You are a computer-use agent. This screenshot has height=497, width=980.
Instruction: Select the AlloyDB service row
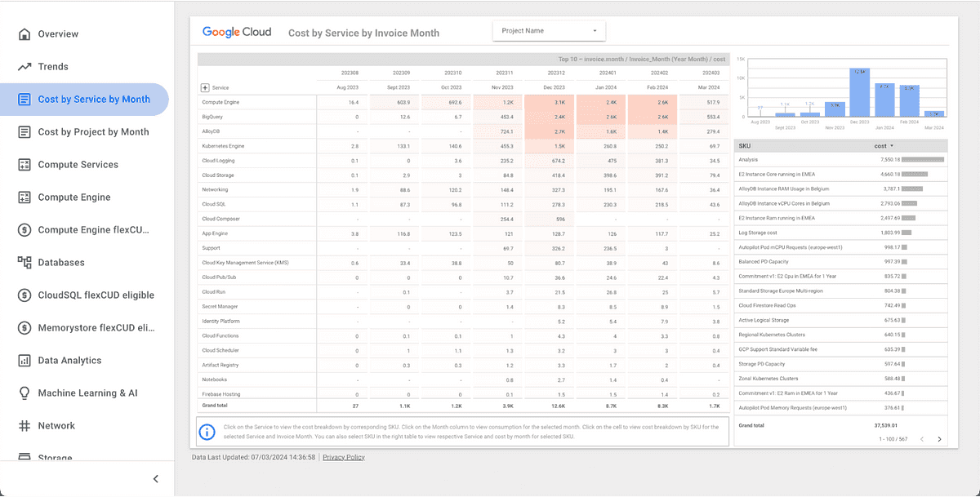point(463,131)
